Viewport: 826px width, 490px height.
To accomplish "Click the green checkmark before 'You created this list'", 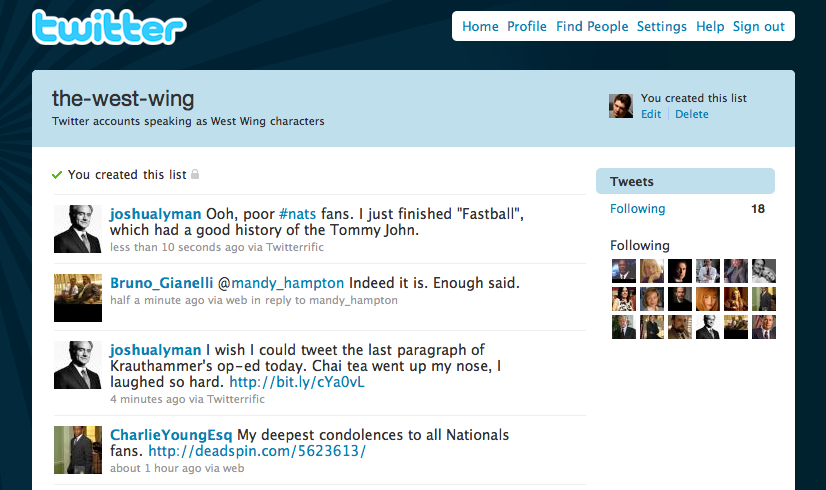I will point(57,175).
